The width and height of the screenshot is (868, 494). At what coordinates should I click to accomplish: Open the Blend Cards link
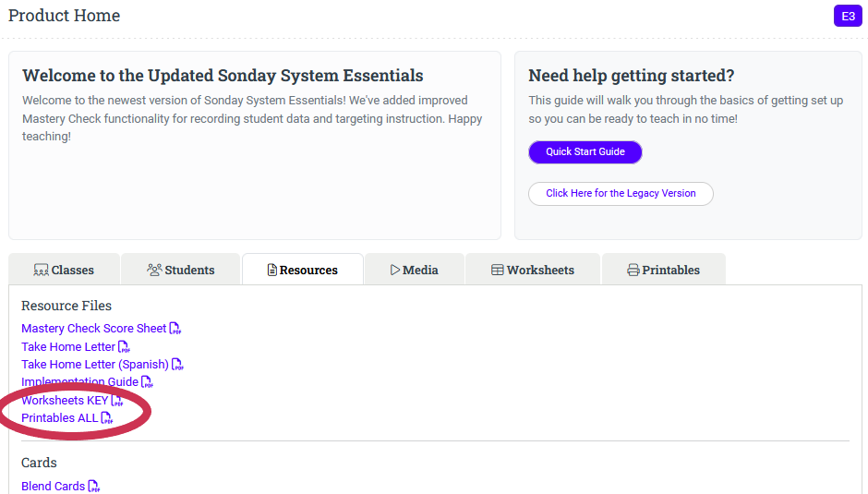click(x=53, y=487)
